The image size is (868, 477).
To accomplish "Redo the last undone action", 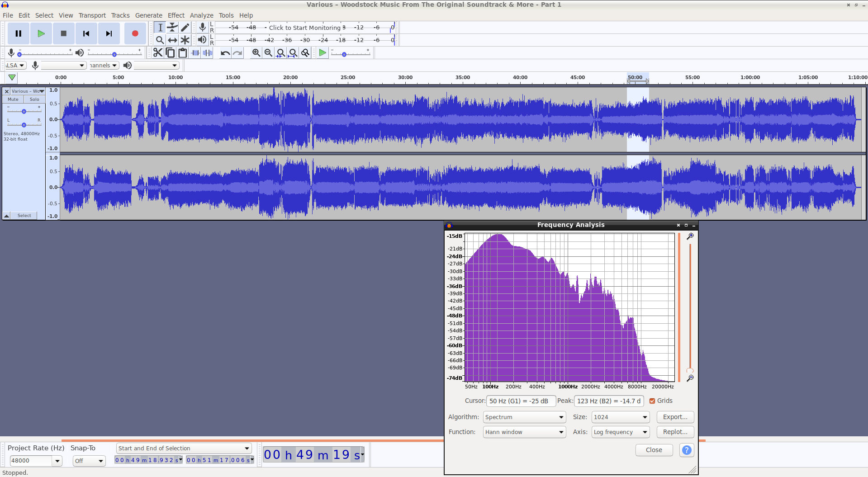I will coord(237,53).
